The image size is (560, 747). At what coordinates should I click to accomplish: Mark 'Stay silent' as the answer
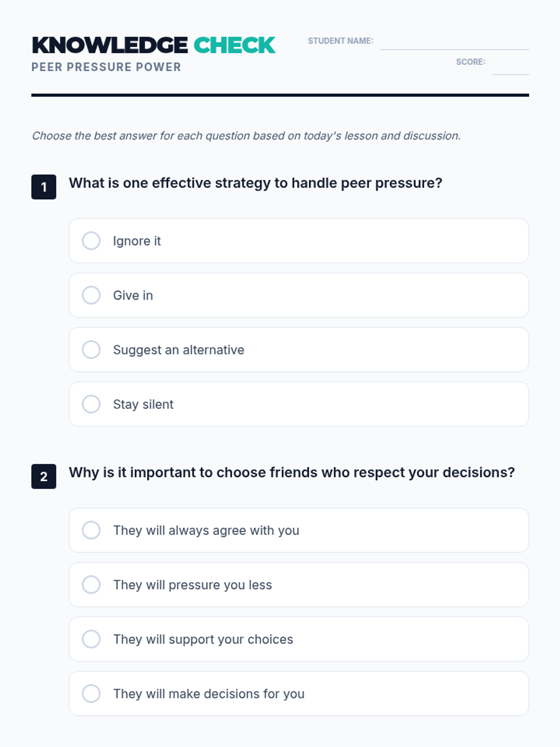(91, 404)
